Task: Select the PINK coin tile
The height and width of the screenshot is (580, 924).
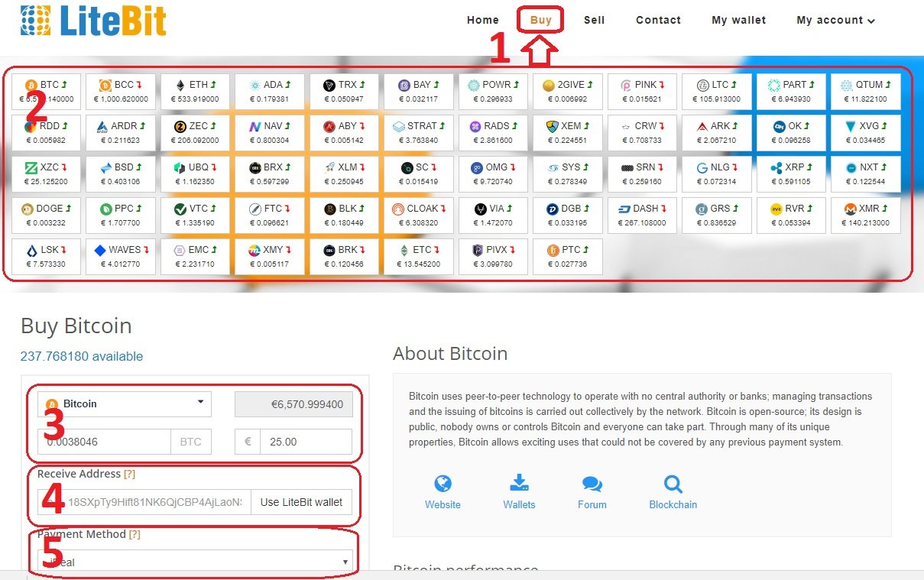Action: [644, 92]
